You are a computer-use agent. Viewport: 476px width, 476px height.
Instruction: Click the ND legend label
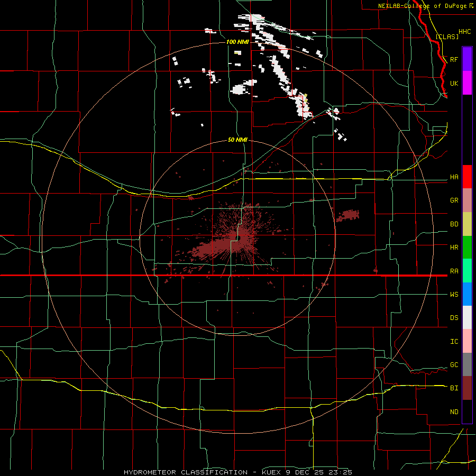[454, 412]
